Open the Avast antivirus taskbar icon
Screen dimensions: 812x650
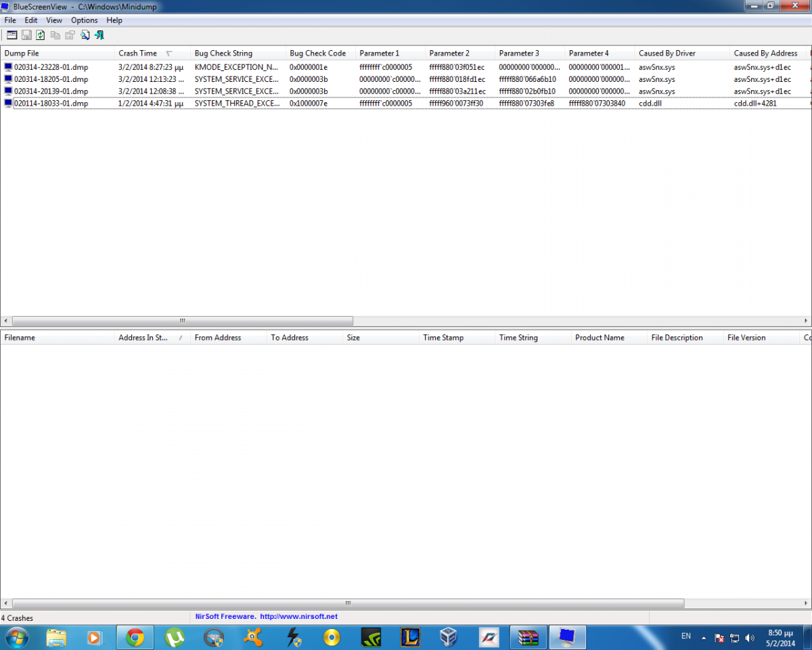point(253,637)
